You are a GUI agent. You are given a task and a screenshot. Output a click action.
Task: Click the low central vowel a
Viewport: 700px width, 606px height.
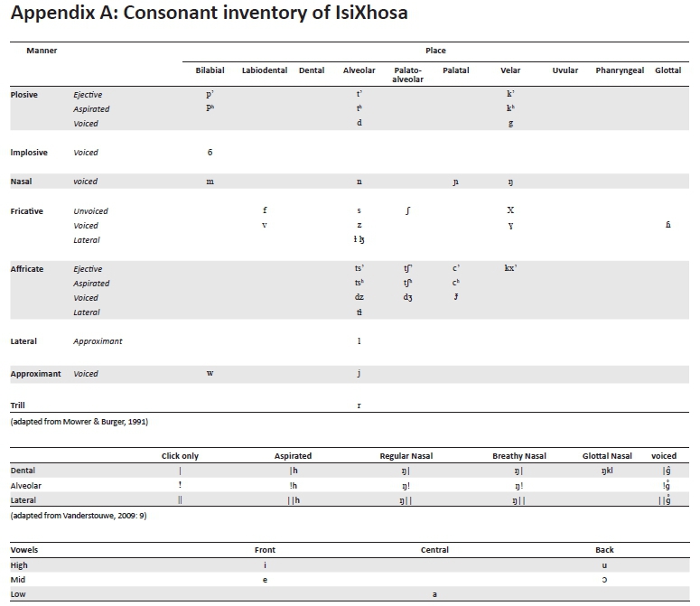(434, 594)
